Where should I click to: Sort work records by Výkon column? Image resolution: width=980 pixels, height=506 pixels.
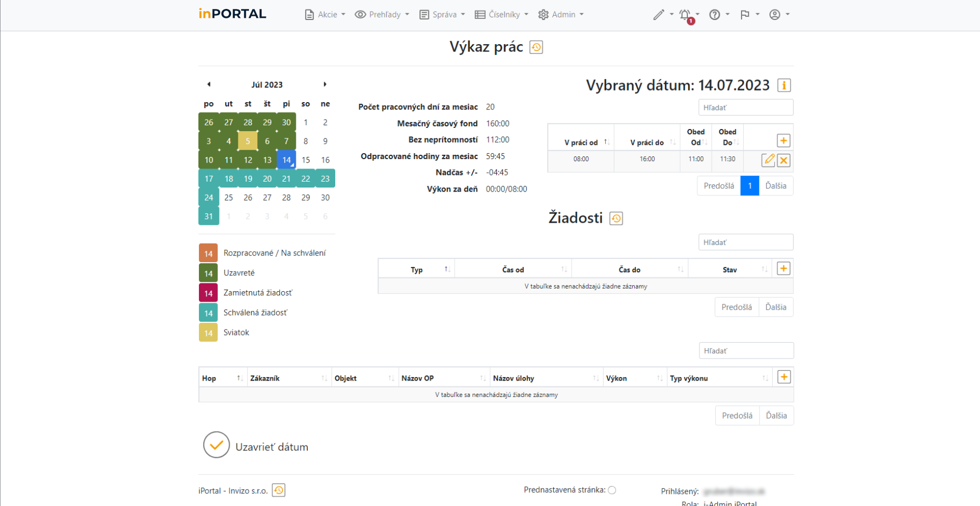tap(635, 378)
